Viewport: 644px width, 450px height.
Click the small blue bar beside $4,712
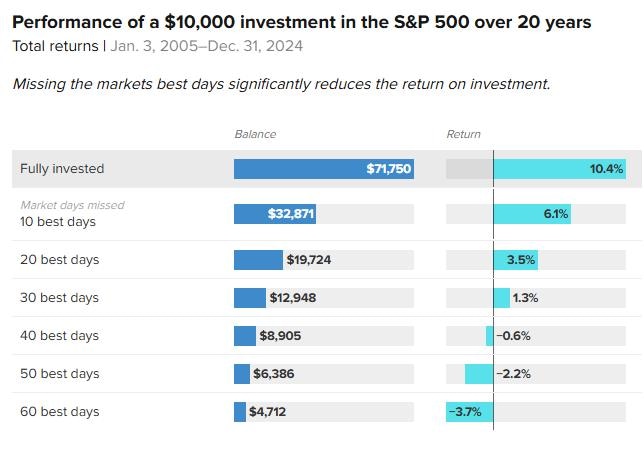tap(240, 412)
